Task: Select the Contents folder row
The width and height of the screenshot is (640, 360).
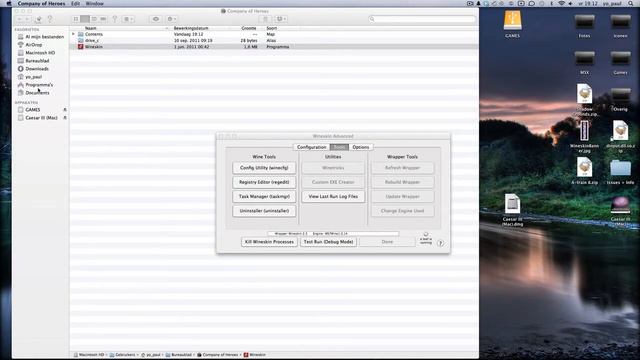Action: (274, 34)
